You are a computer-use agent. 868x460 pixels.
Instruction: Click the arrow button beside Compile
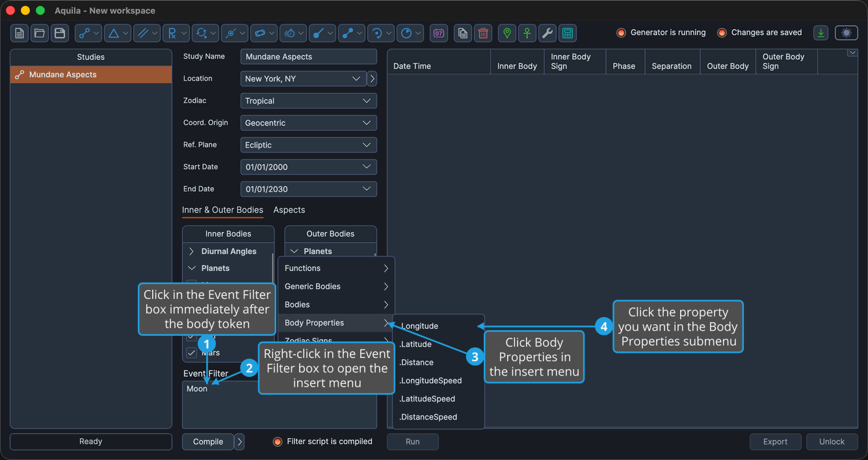tap(239, 442)
